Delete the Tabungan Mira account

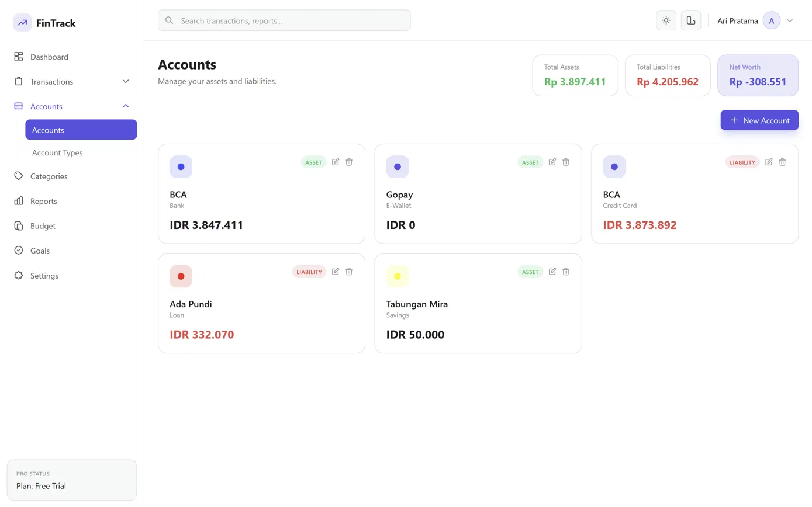(x=566, y=272)
